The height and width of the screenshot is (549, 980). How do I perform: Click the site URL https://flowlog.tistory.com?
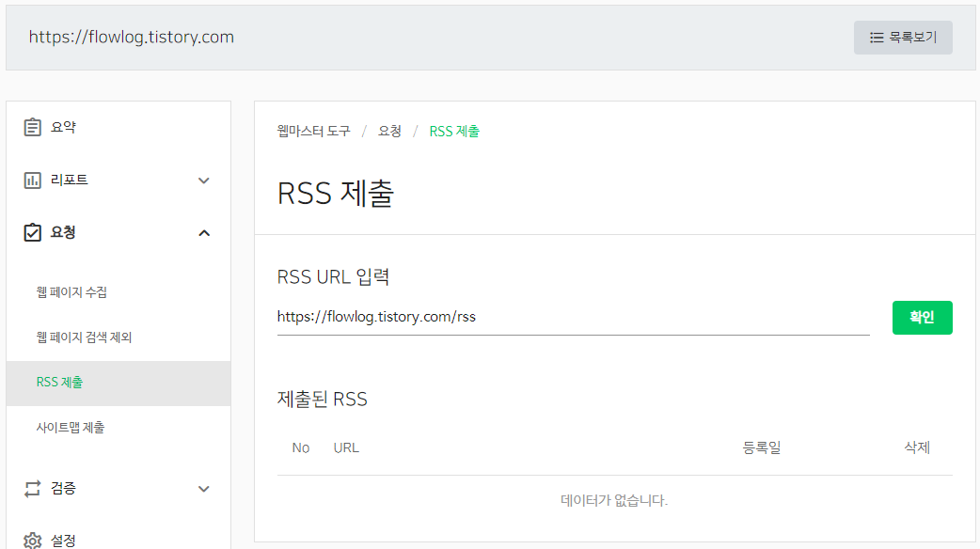click(132, 38)
